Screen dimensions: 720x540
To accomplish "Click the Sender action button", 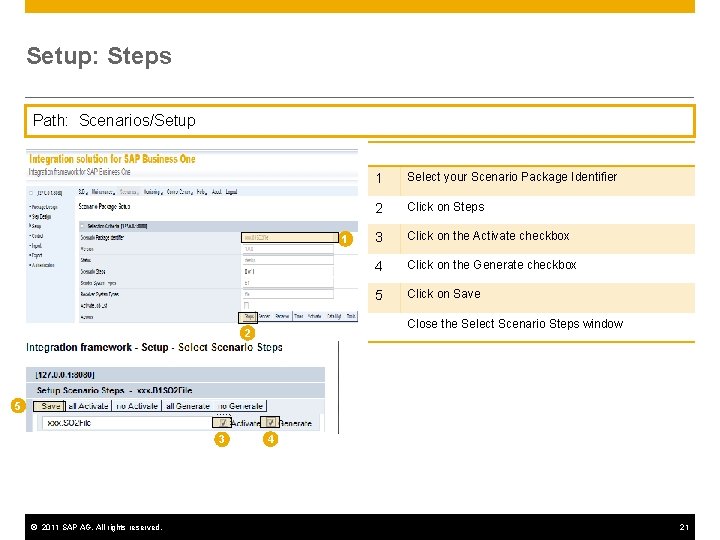I will pyautogui.click(x=264, y=316).
